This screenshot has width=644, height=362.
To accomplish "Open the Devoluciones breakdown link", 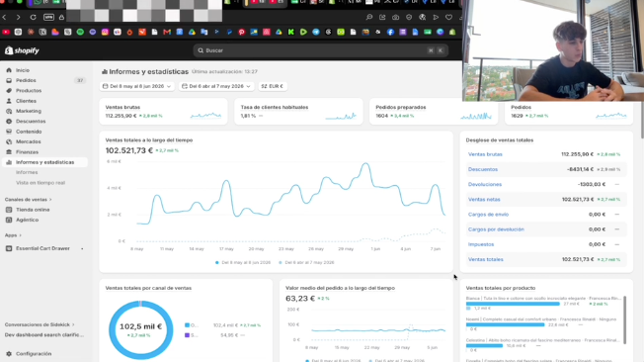I will click(485, 184).
